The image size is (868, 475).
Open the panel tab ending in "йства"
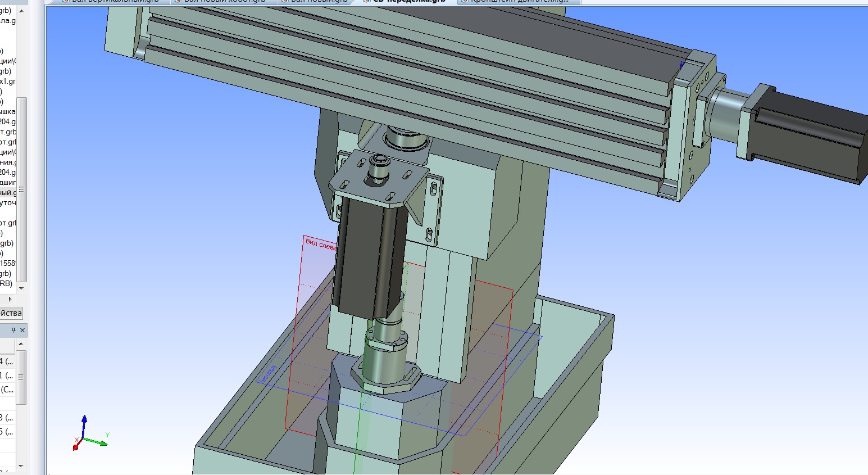pyautogui.click(x=11, y=313)
